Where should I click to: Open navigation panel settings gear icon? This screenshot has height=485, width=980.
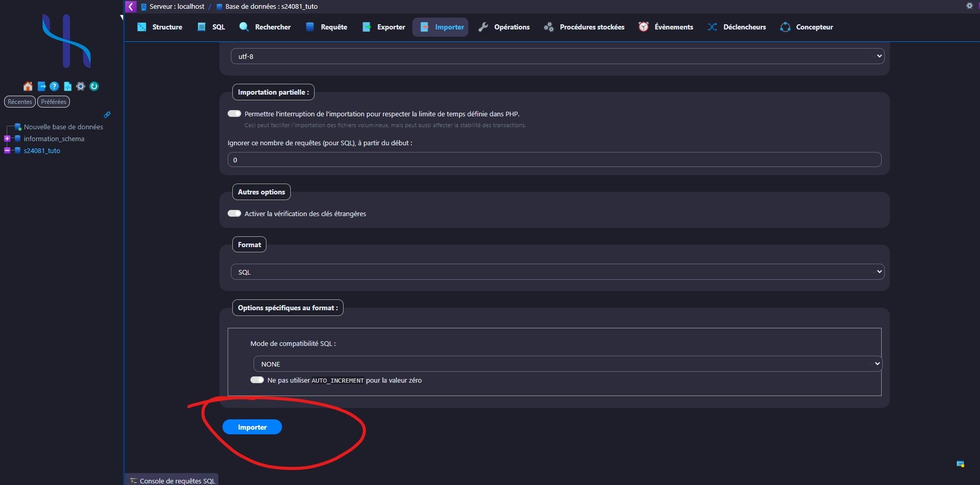(x=81, y=86)
